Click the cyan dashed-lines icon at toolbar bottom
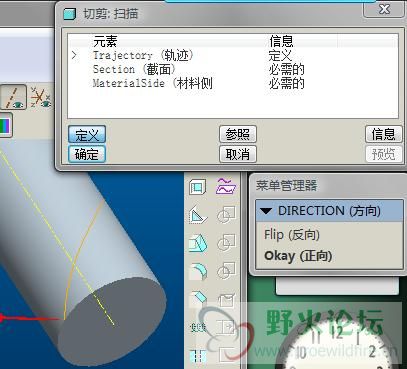The image size is (407, 369). [198, 356]
